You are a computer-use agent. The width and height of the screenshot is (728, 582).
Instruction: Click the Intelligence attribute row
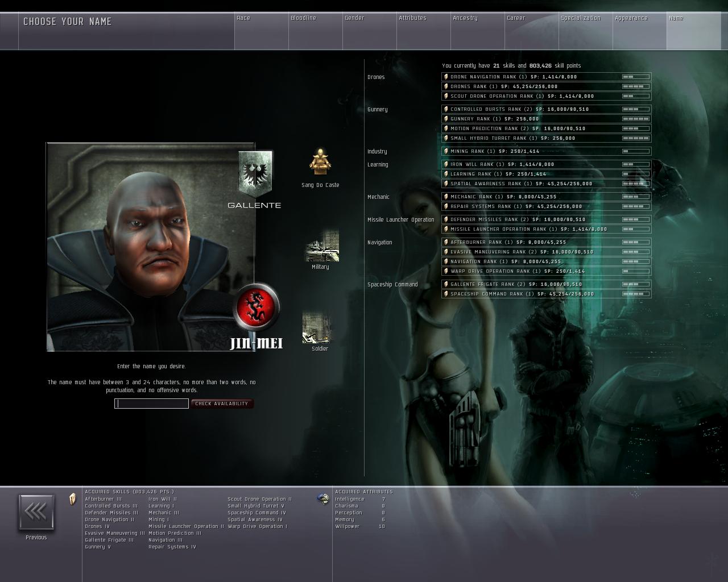pos(360,499)
